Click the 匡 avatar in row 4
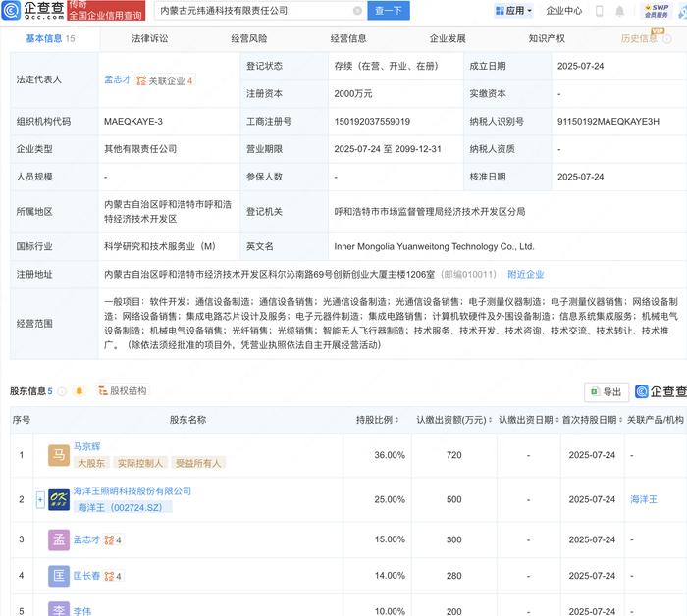 pos(59,576)
